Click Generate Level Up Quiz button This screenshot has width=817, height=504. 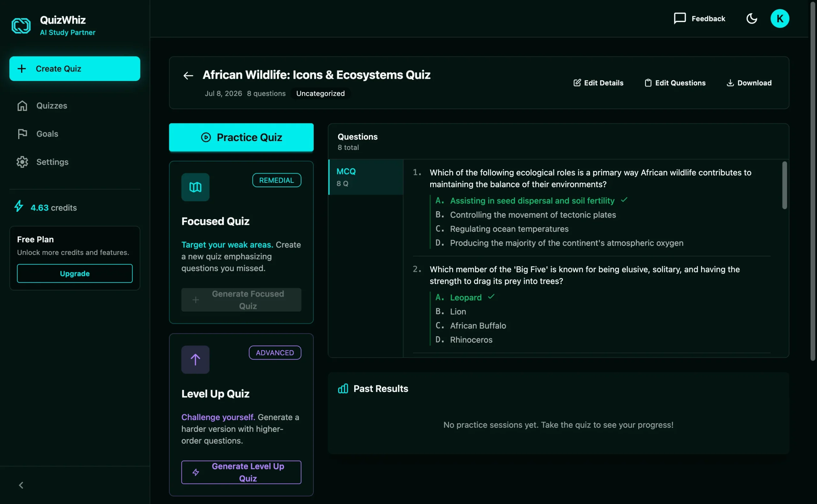tap(241, 472)
